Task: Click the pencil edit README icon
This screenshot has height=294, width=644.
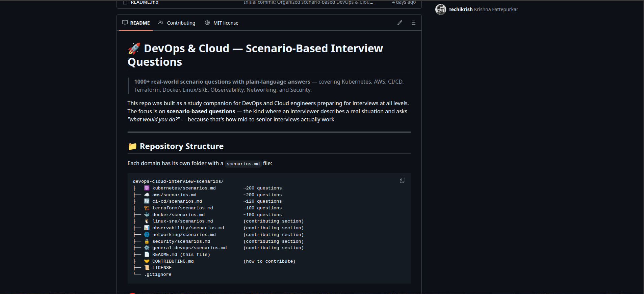Action: pyautogui.click(x=400, y=23)
